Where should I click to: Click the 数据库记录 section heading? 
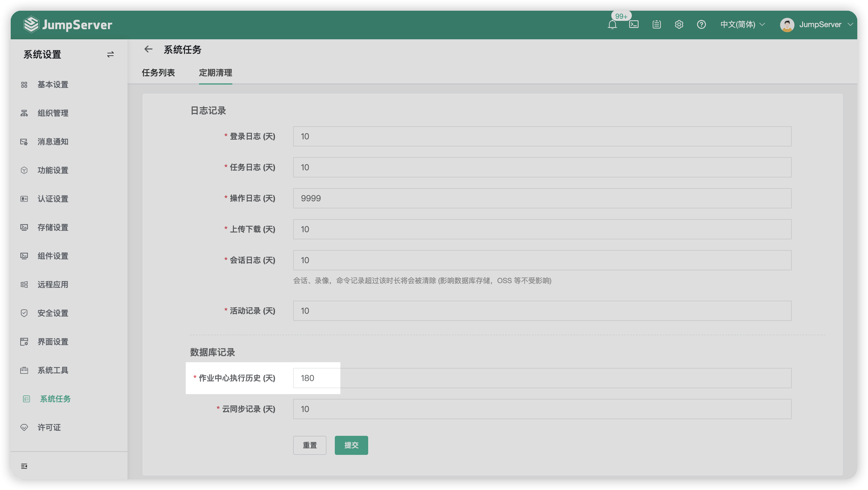tap(212, 352)
